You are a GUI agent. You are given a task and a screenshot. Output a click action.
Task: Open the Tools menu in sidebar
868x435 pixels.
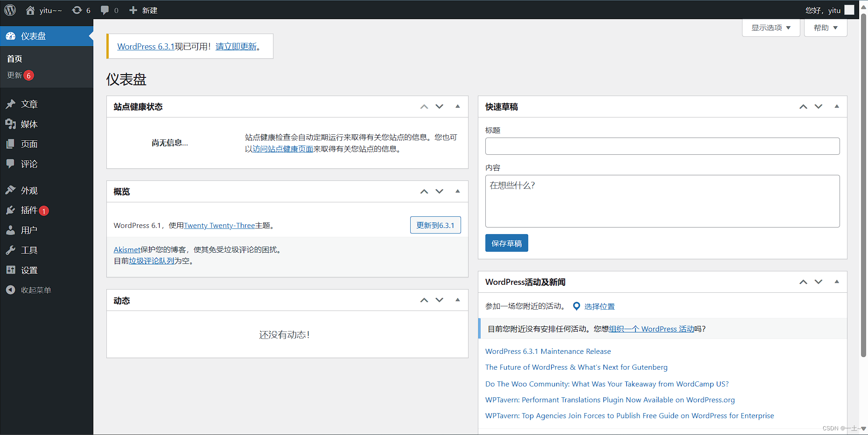29,250
